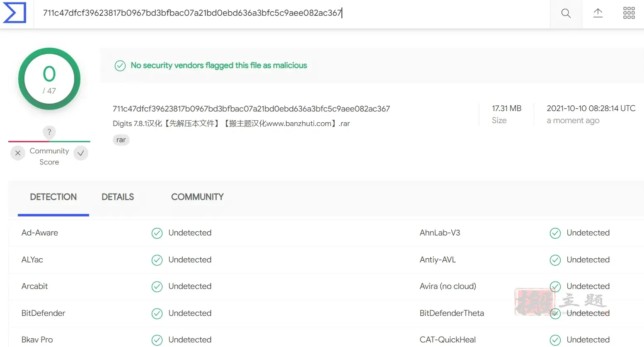Click the Avira (no cloud) check icon
This screenshot has height=347, width=644.
coord(555,286)
